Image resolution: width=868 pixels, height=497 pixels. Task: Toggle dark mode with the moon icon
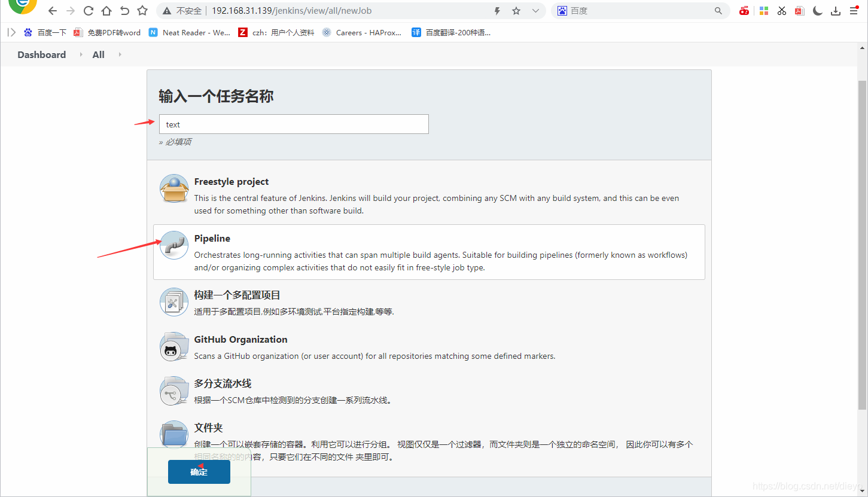click(x=817, y=10)
